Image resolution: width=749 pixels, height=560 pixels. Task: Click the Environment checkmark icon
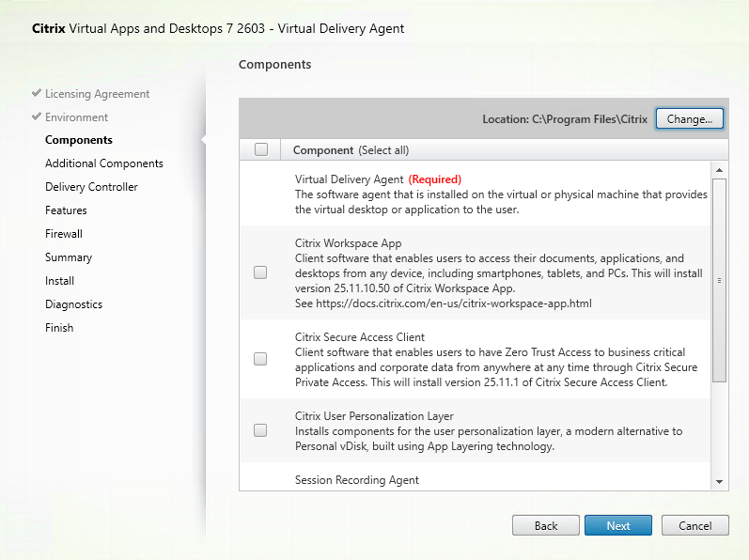pyautogui.click(x=37, y=117)
